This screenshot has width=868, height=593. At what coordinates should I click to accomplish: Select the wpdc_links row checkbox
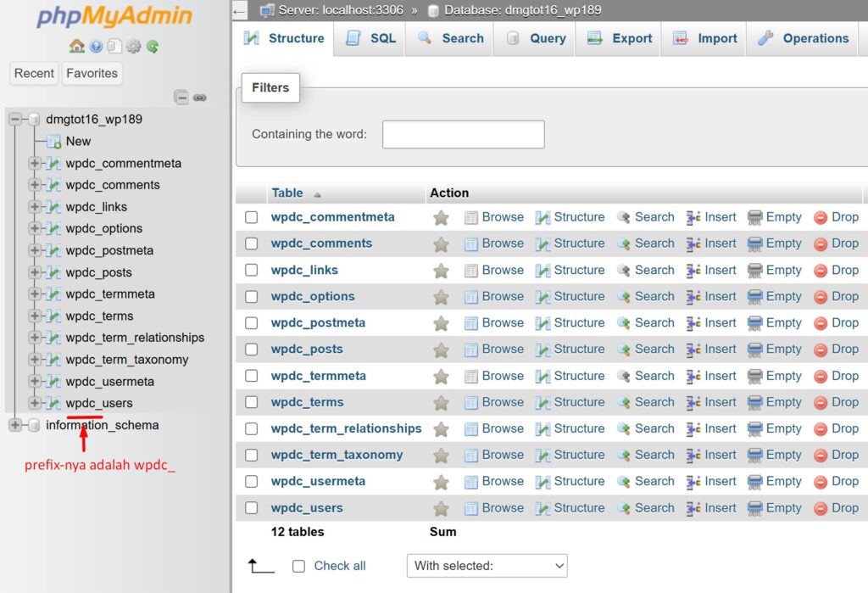[x=251, y=270]
